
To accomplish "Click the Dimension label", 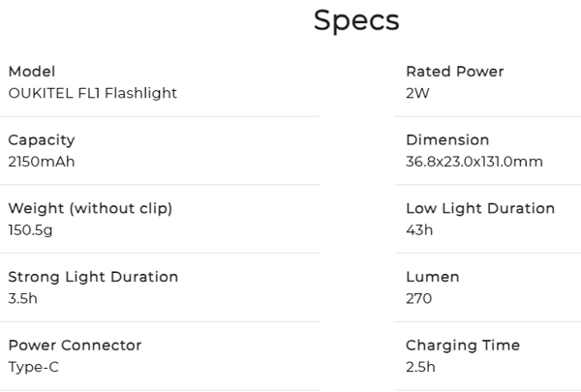I will coord(447,140).
